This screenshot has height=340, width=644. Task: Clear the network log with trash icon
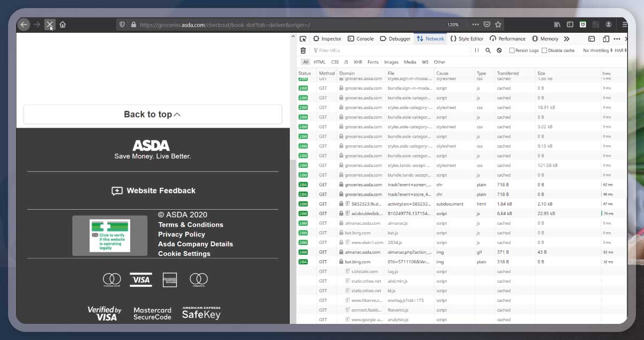tap(303, 50)
